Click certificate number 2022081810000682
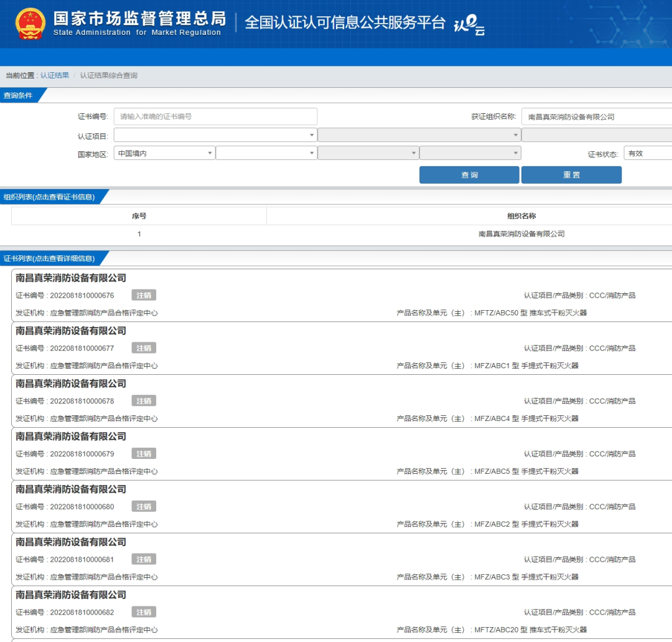 (x=82, y=612)
